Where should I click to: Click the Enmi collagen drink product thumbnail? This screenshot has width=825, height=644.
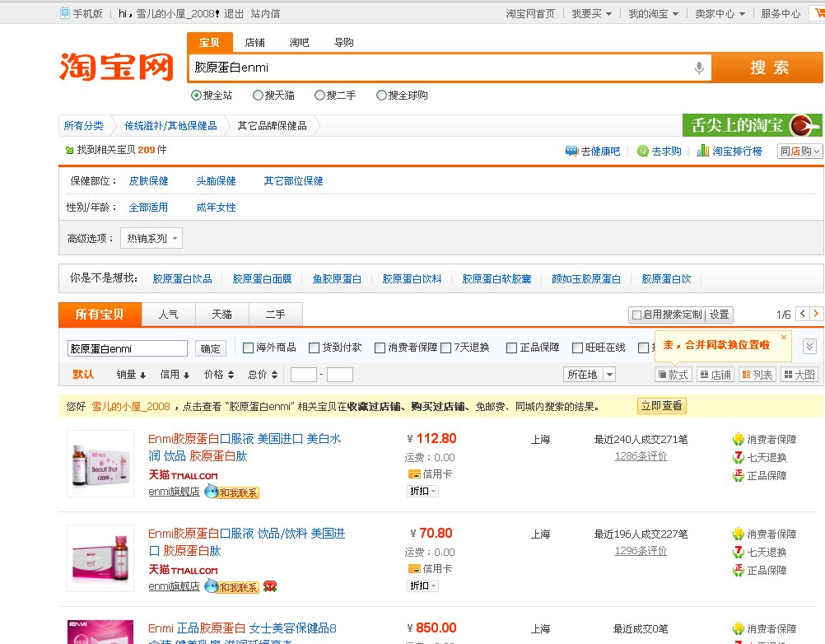pos(100,463)
